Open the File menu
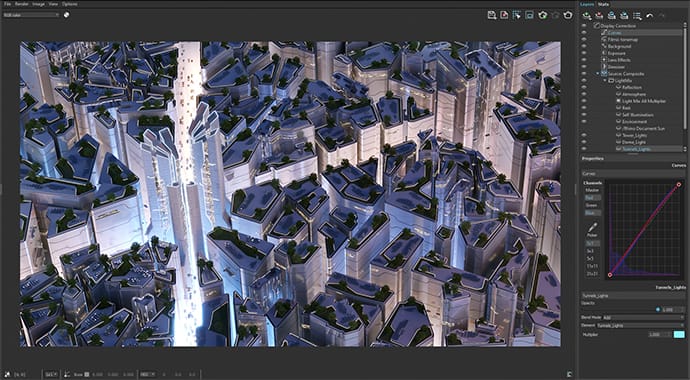 coord(7,4)
